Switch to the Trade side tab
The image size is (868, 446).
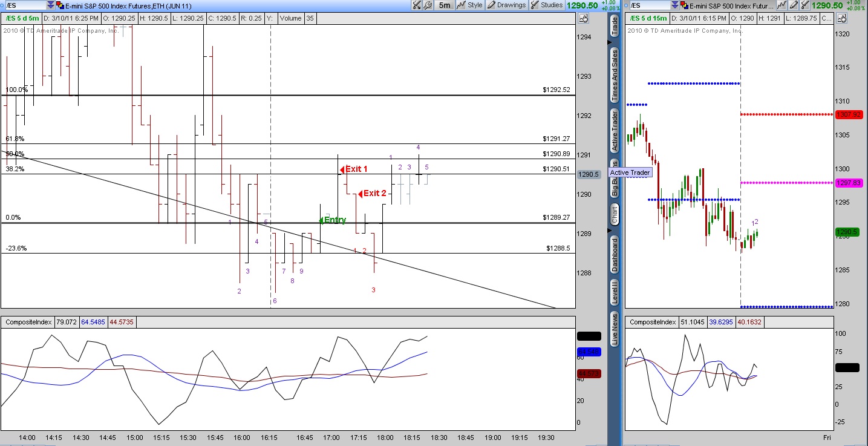pos(615,25)
